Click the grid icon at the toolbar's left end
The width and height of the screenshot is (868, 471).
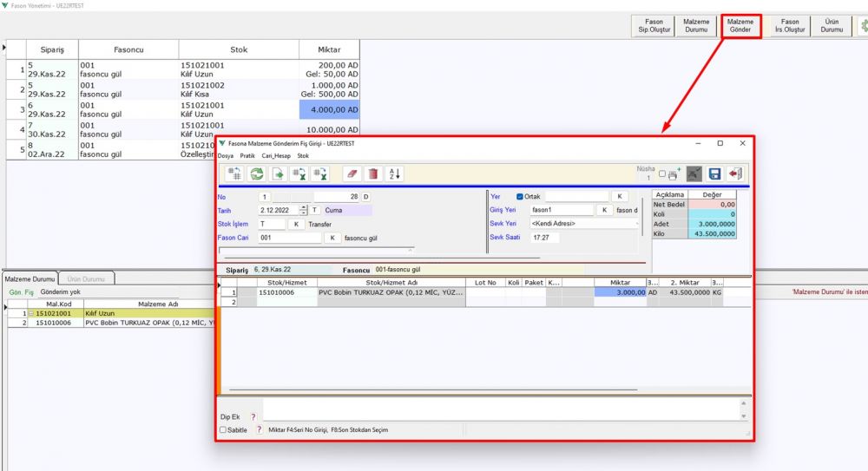click(234, 173)
